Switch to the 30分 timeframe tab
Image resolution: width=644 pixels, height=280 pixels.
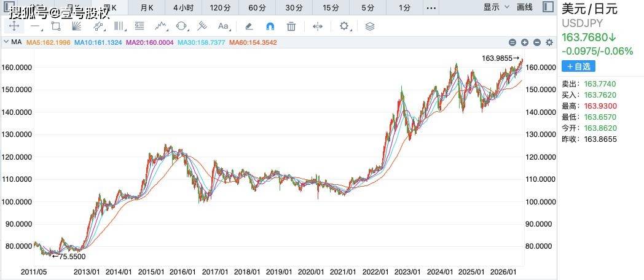294,7
